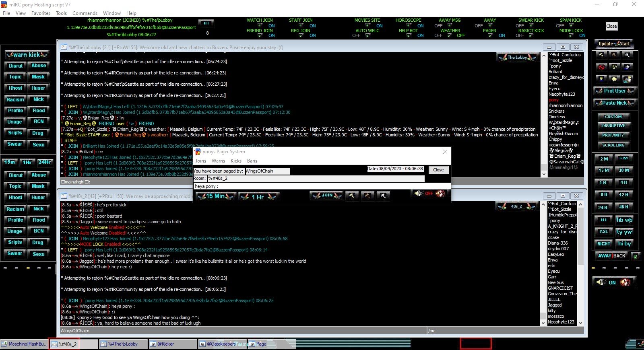Toggle the WATCH JOIN checkbox
644x350 pixels.
pos(260,25)
